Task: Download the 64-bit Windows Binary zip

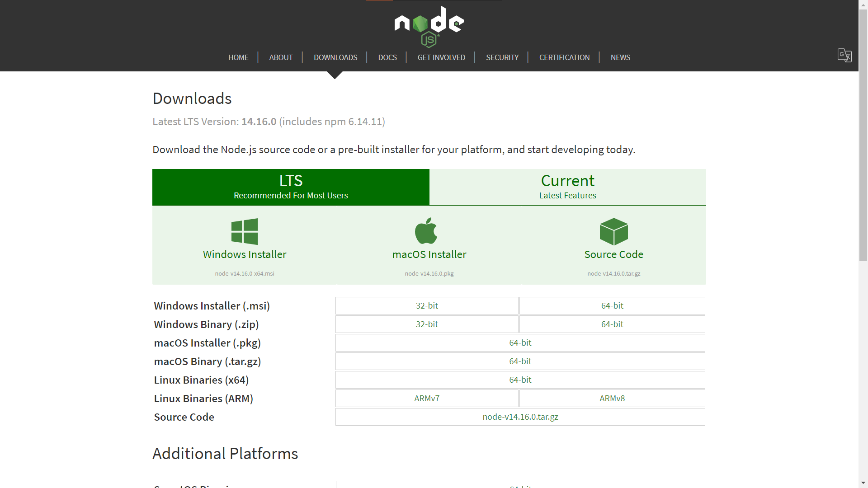Action: 612,324
